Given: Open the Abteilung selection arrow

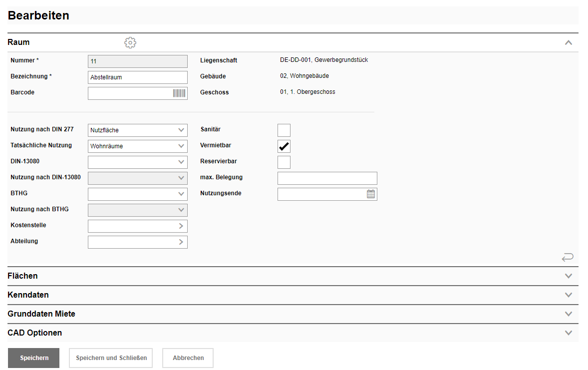Looking at the screenshot, I should pyautogui.click(x=181, y=242).
